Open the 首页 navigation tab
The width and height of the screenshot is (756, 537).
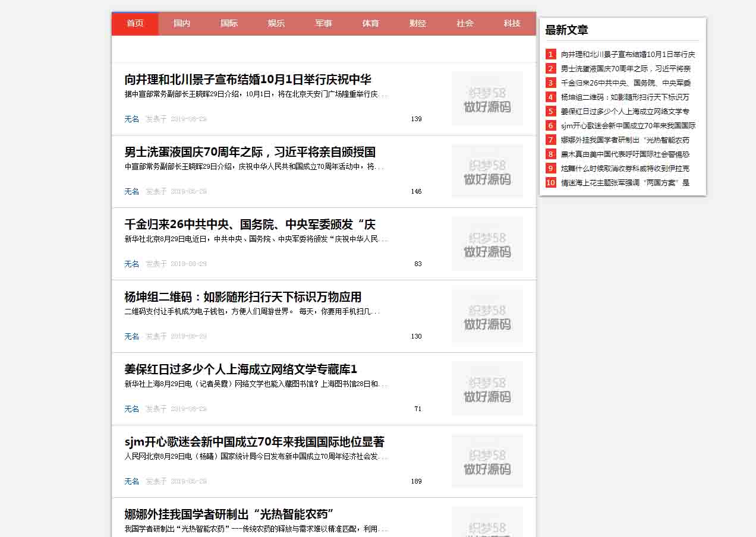coord(135,24)
